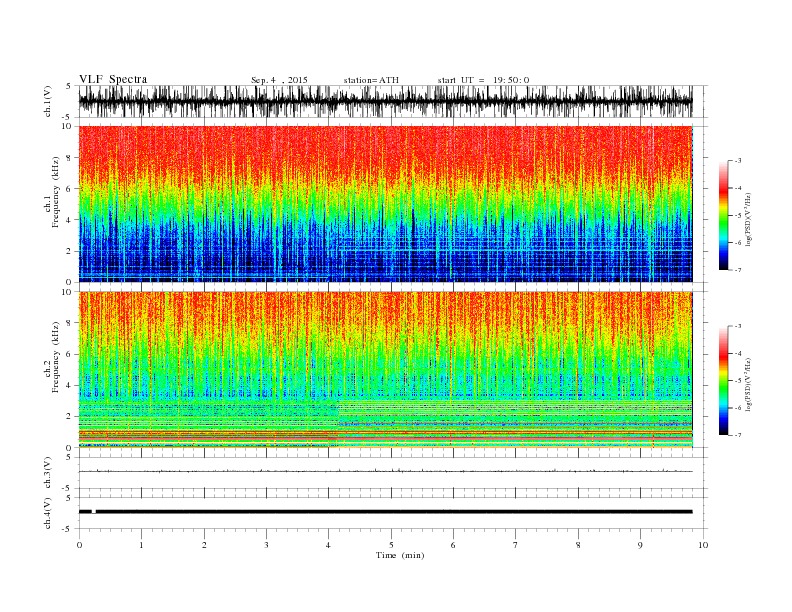
Task: Click time axis tick label "2"
Action: point(204,545)
